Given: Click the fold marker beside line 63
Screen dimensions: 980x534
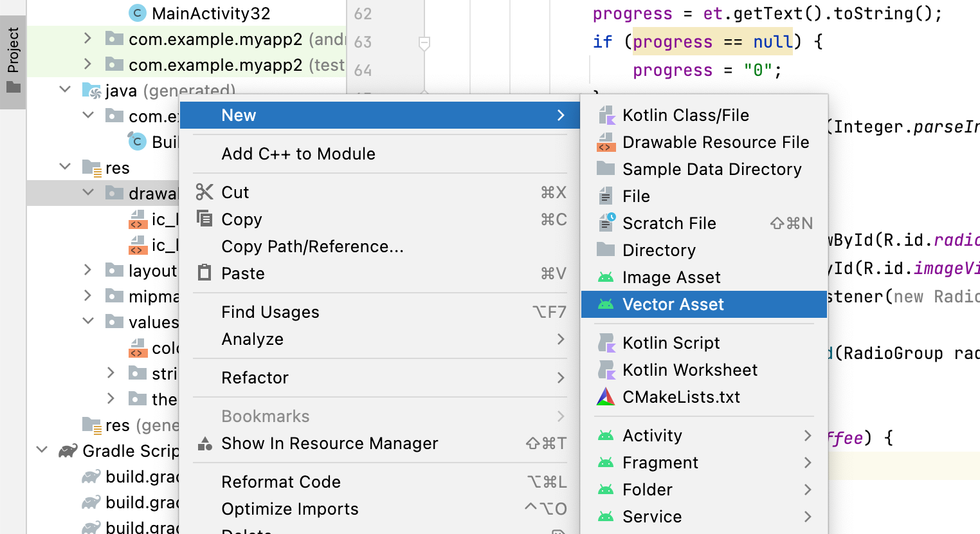Looking at the screenshot, I should 424,43.
